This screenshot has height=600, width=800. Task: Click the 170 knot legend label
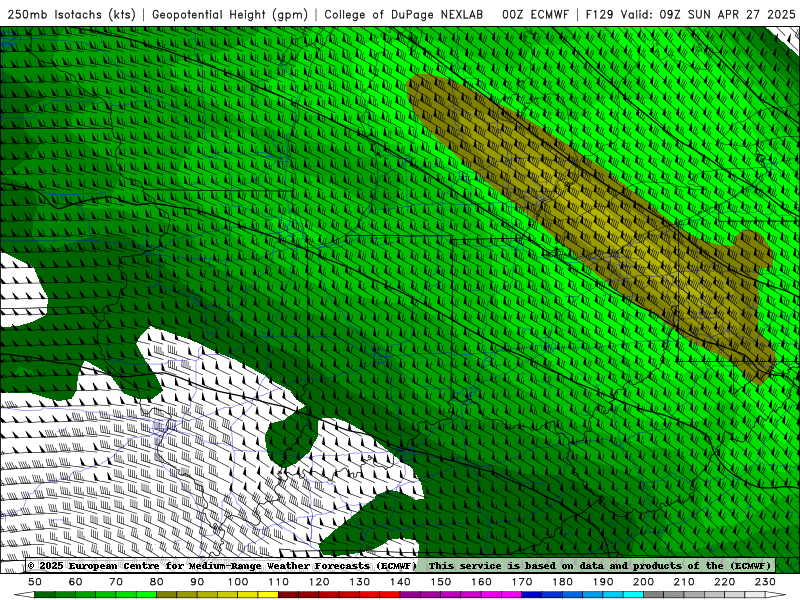click(x=521, y=582)
